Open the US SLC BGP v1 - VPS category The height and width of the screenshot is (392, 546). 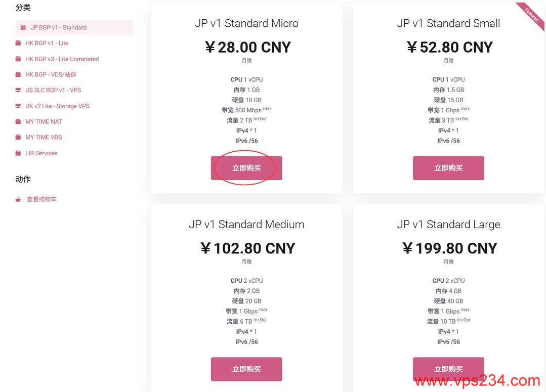tap(53, 90)
